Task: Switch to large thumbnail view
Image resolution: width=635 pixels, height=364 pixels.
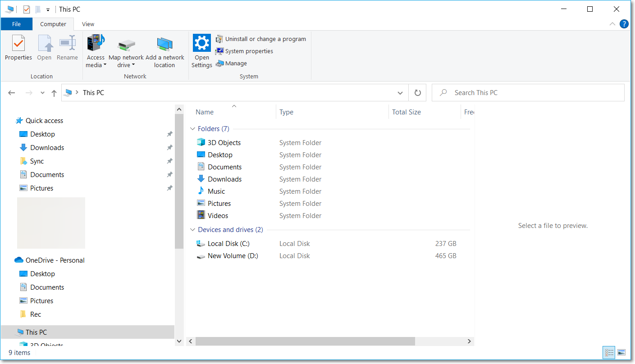Action: 621,352
